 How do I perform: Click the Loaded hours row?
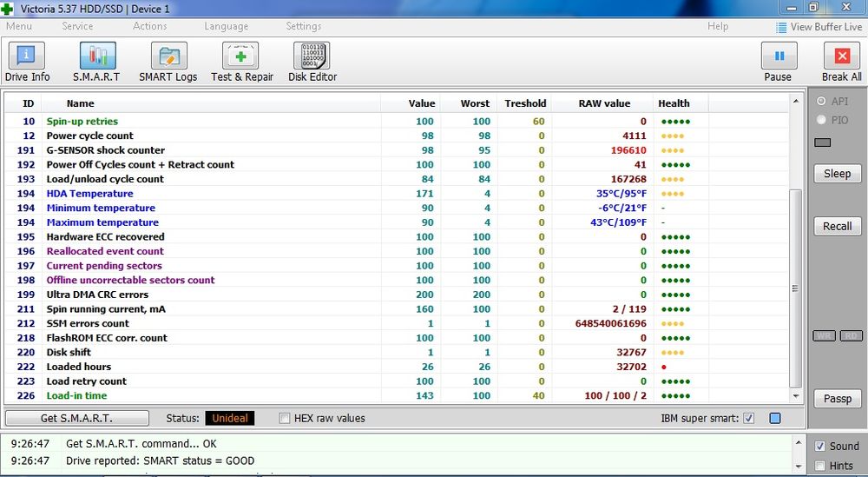[x=397, y=367]
